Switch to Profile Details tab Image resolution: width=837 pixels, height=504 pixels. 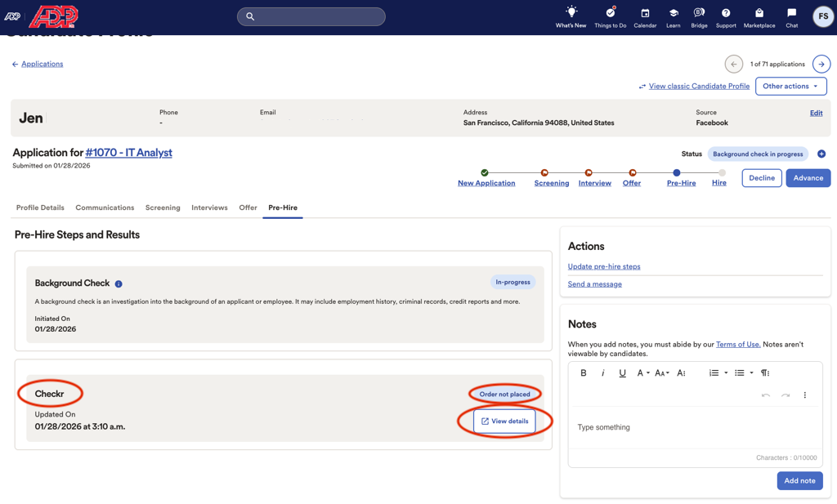click(40, 207)
